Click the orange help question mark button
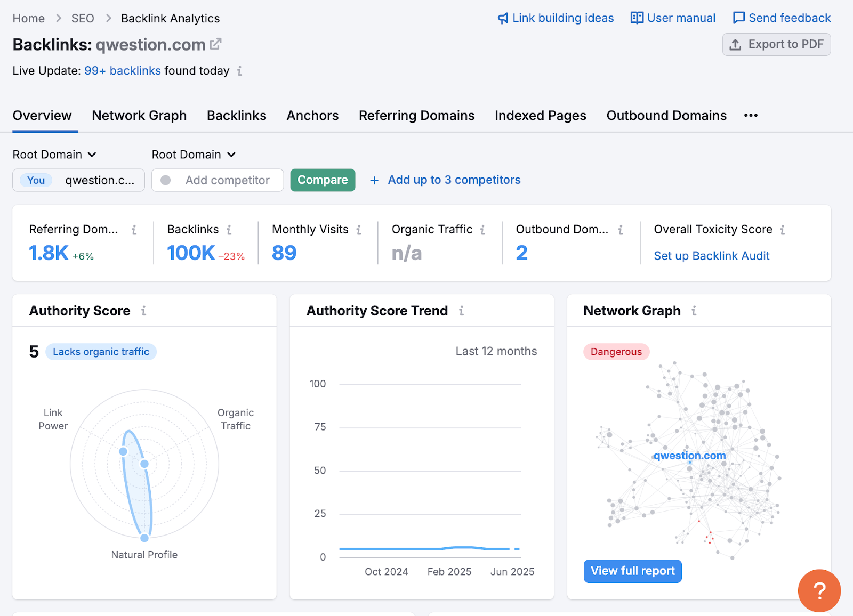This screenshot has width=853, height=616. click(819, 590)
